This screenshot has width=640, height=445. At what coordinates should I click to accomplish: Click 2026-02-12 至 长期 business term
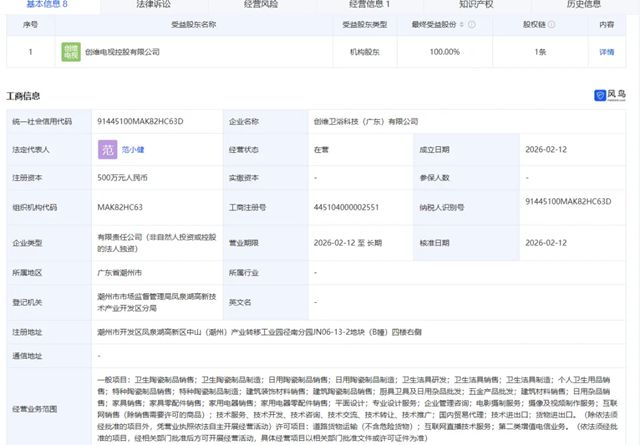(x=348, y=243)
